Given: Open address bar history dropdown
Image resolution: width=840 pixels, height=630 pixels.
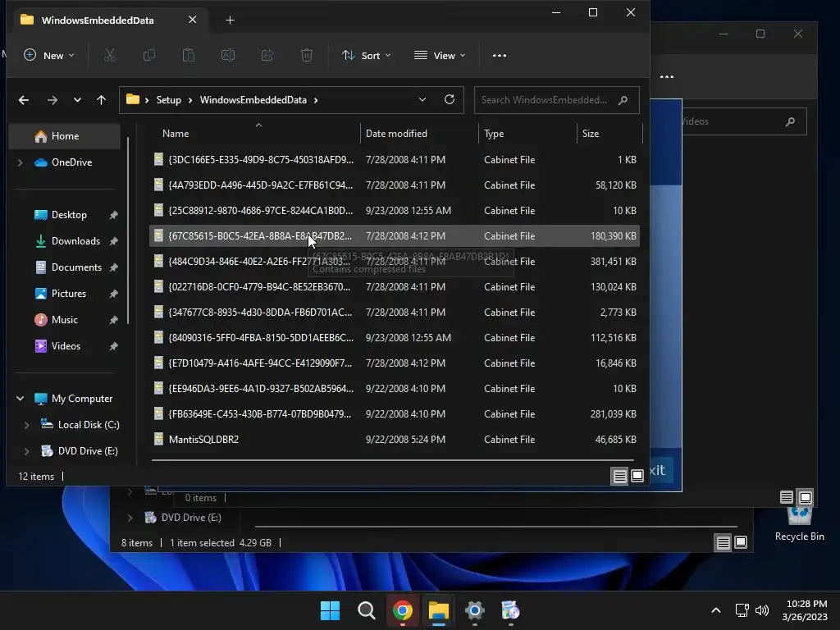Looking at the screenshot, I should [x=422, y=99].
